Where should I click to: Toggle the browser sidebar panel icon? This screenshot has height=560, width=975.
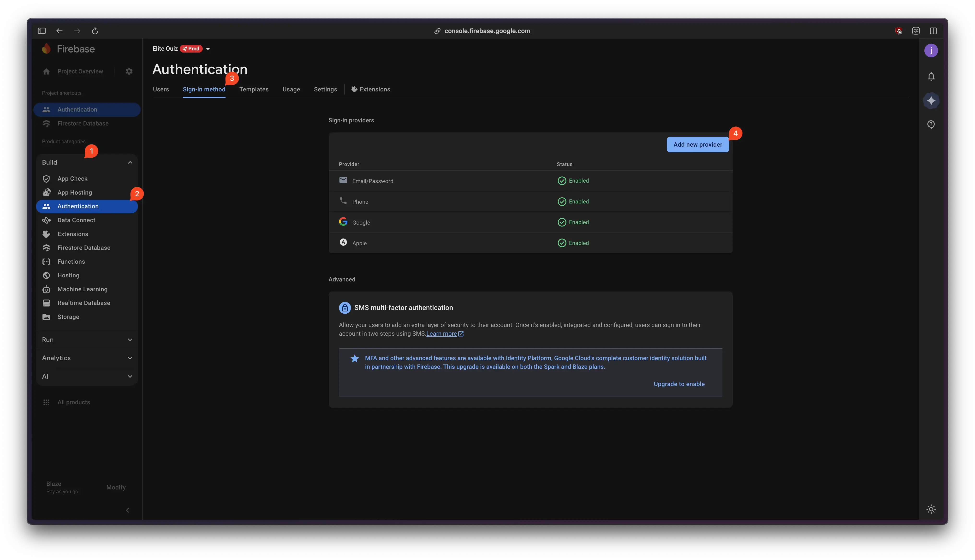click(42, 31)
